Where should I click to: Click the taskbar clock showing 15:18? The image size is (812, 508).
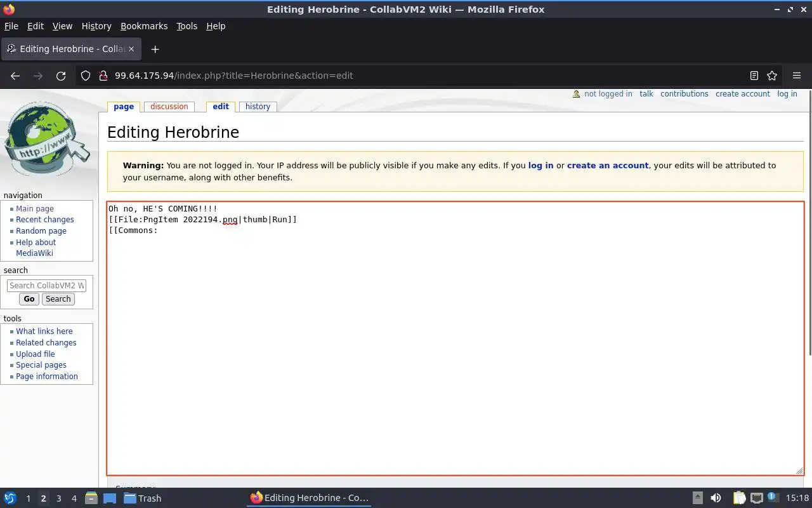[x=797, y=498]
